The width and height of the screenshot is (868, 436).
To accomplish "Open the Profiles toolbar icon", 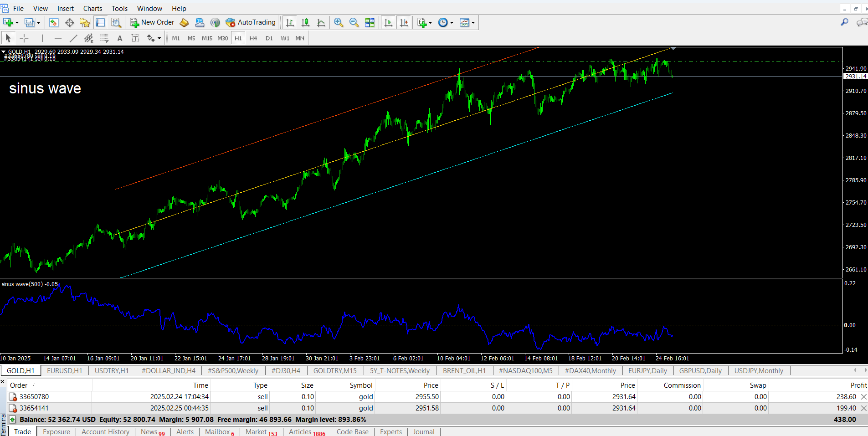I will pos(30,22).
